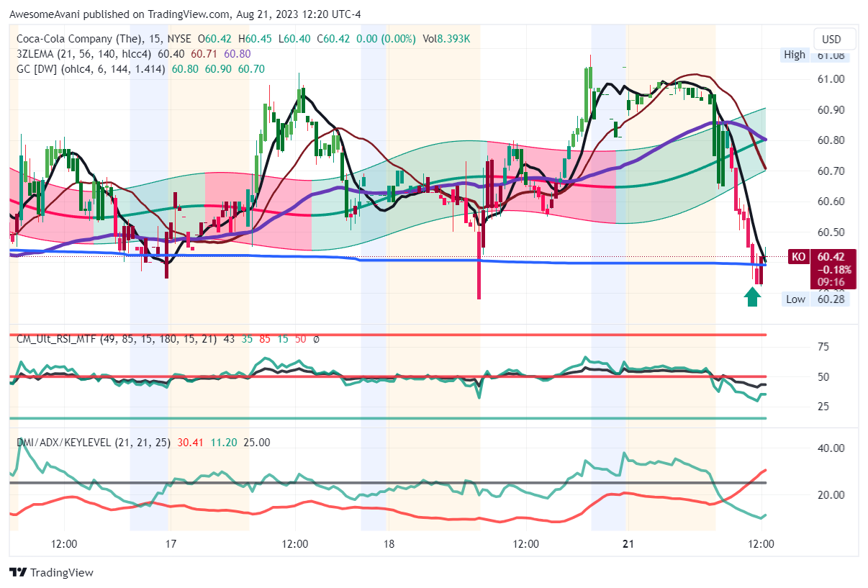Click the 61.00 price axis label
The width and height of the screenshot is (868, 588).
click(x=832, y=79)
